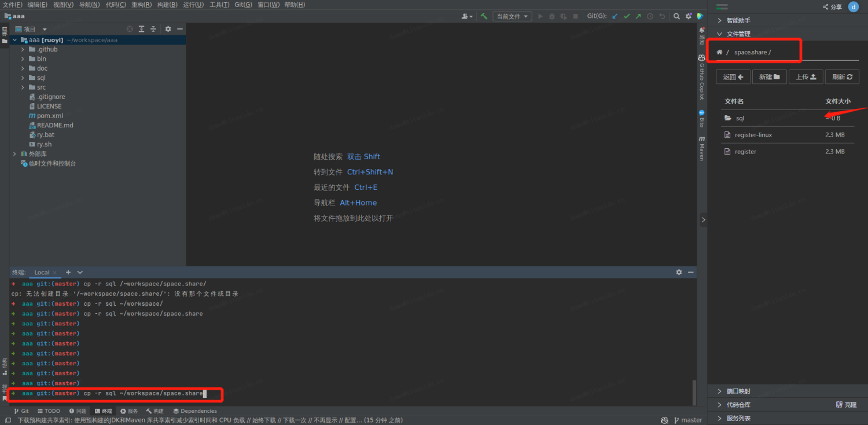Open the current file run configuration dropdown

click(x=512, y=16)
